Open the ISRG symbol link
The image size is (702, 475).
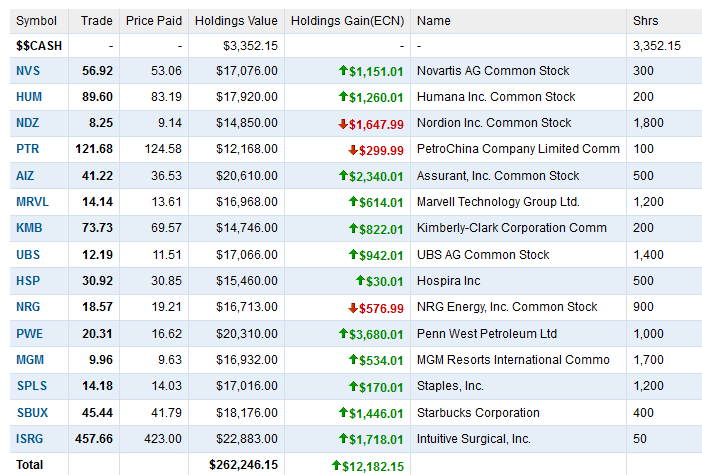point(30,438)
